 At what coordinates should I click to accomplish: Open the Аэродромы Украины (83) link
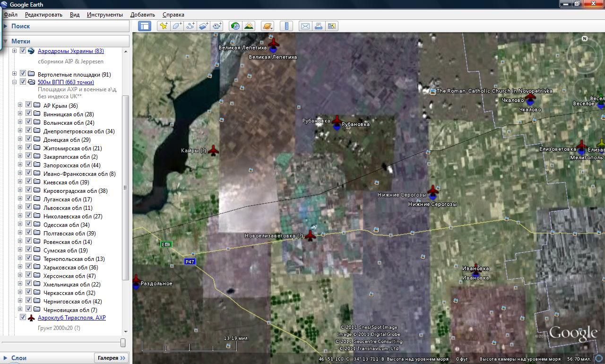[70, 51]
